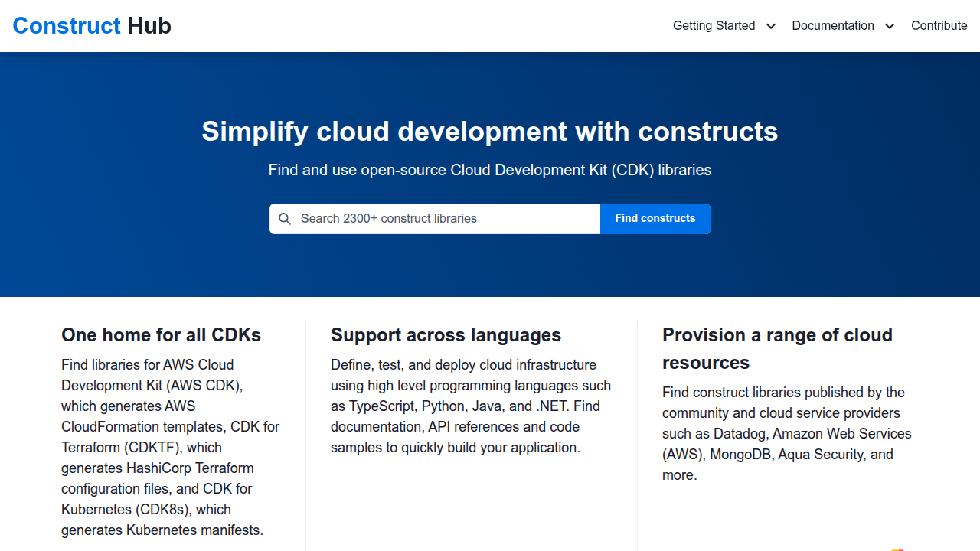Click the subtitle mentioning Cloud Development Kit libraries
980x551 pixels.
pyautogui.click(x=490, y=170)
